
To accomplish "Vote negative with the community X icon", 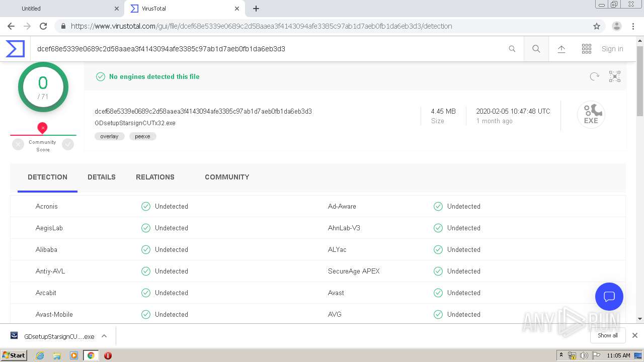I will click(x=18, y=144).
